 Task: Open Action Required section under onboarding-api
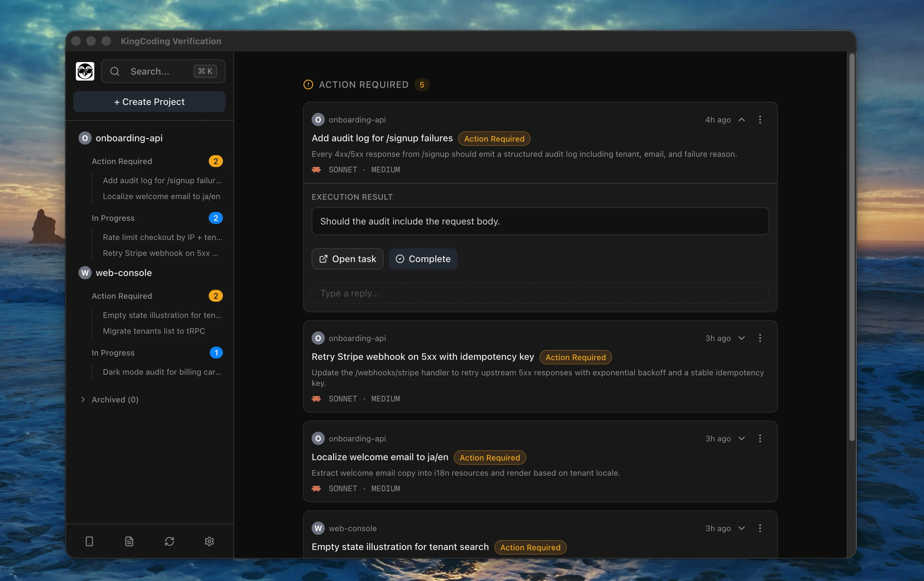tap(122, 161)
